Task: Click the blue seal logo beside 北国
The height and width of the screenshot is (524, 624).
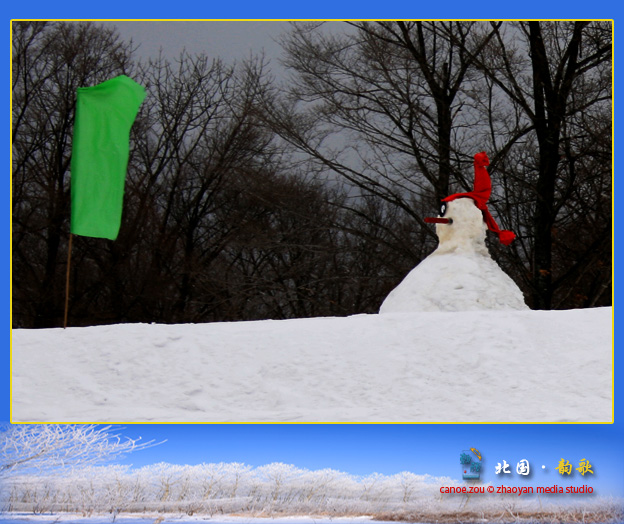Action: (x=471, y=464)
